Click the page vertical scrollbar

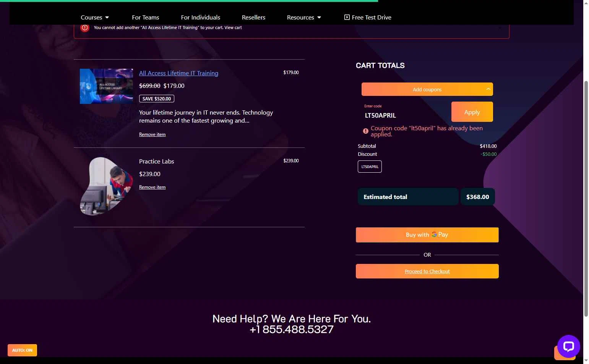click(586, 199)
